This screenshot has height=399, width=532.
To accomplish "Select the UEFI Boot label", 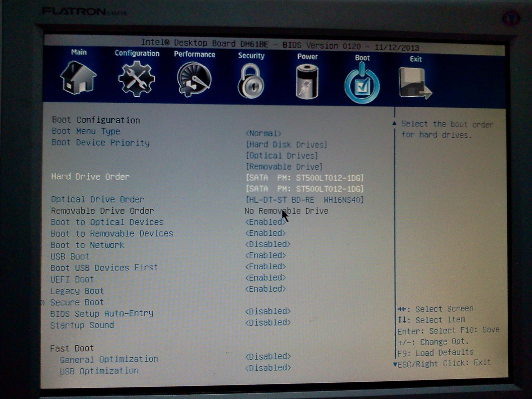I will [72, 280].
